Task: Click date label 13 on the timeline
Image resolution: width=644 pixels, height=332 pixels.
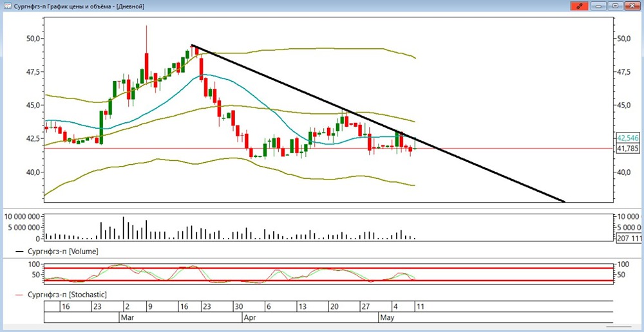Action: 302,306
